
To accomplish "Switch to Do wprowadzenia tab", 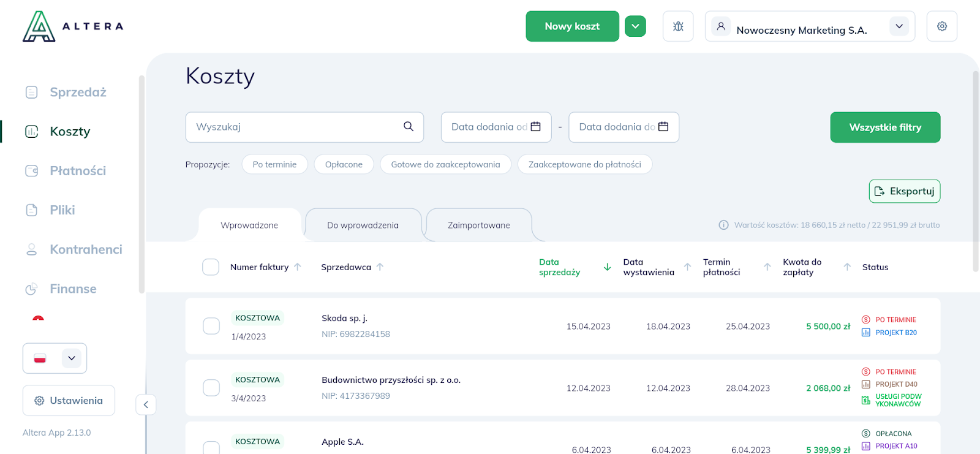I will coord(363,225).
